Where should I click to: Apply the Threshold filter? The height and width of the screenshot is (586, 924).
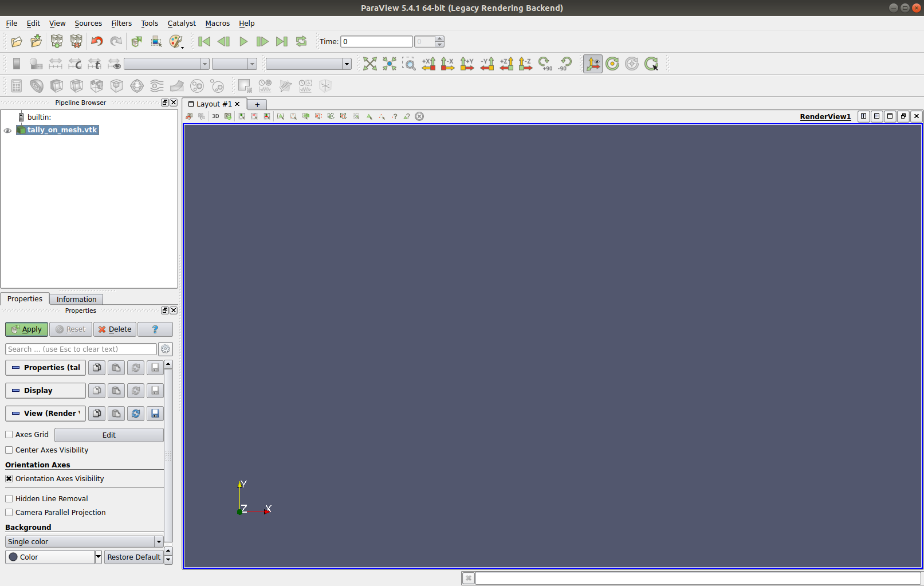tap(96, 86)
